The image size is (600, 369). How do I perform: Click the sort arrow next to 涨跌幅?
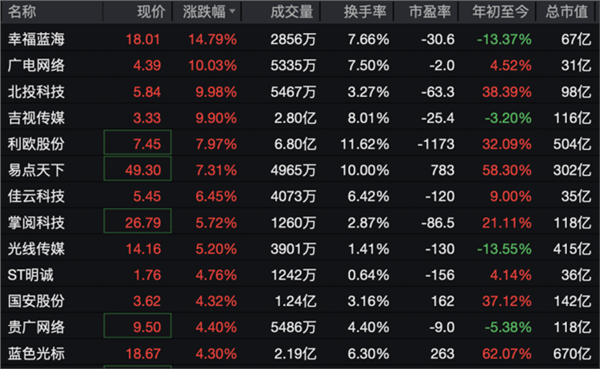tap(232, 11)
